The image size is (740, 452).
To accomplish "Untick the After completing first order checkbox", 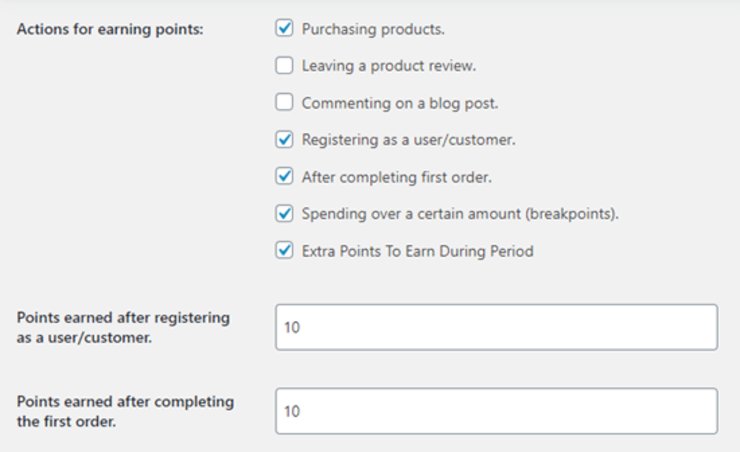I will click(284, 176).
